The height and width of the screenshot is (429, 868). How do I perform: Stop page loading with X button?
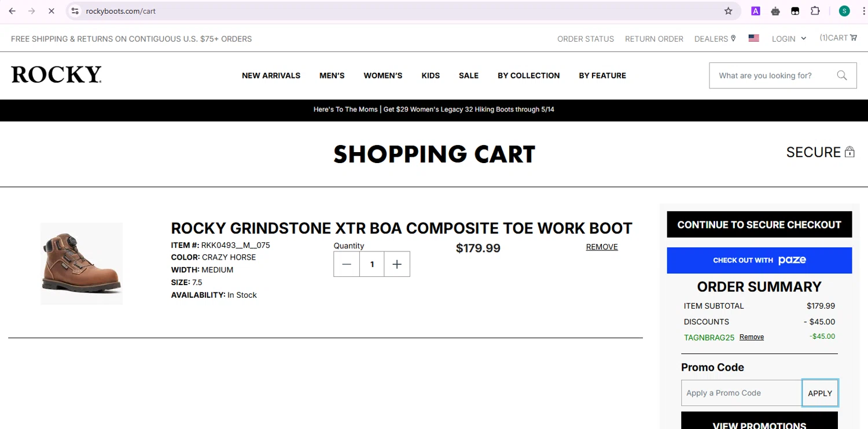pos(51,11)
